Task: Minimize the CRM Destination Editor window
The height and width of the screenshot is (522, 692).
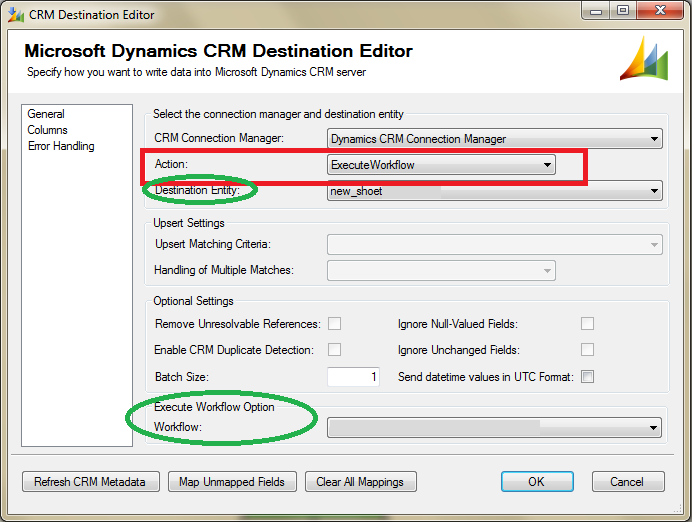Action: click(596, 11)
